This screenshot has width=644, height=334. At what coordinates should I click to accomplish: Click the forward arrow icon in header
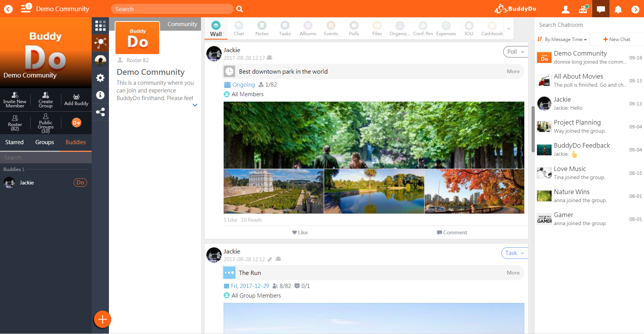pos(635,9)
